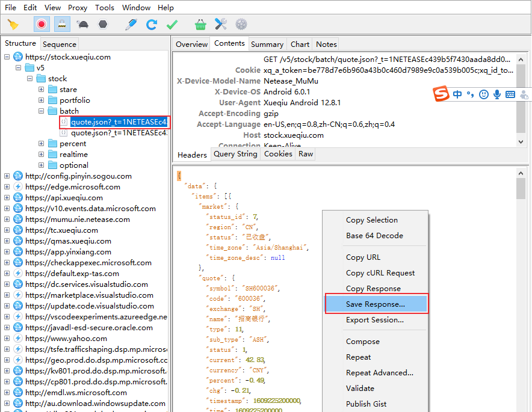Open the Proxy menu
The height and width of the screenshot is (412, 532).
[78, 7]
